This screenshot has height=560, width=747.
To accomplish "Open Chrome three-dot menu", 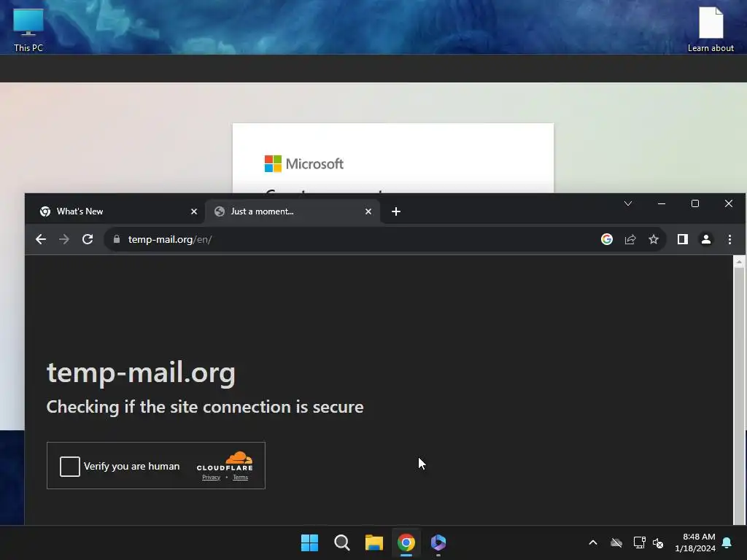I will pyautogui.click(x=729, y=239).
